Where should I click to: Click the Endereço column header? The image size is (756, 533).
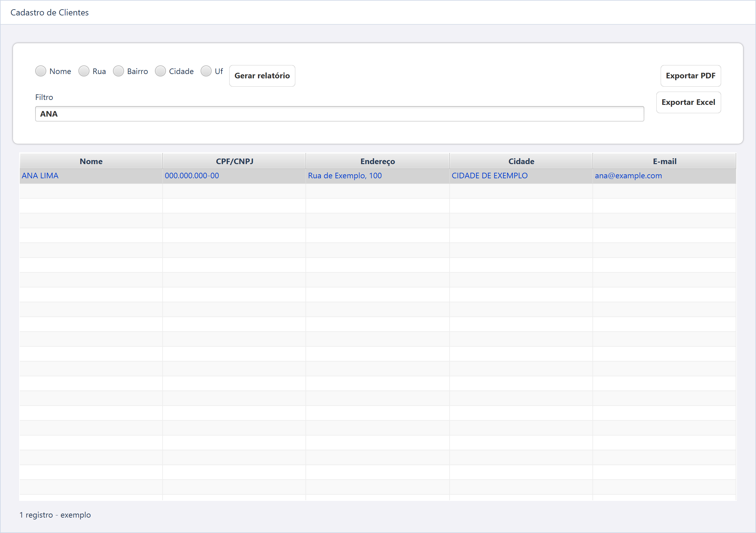pos(378,161)
